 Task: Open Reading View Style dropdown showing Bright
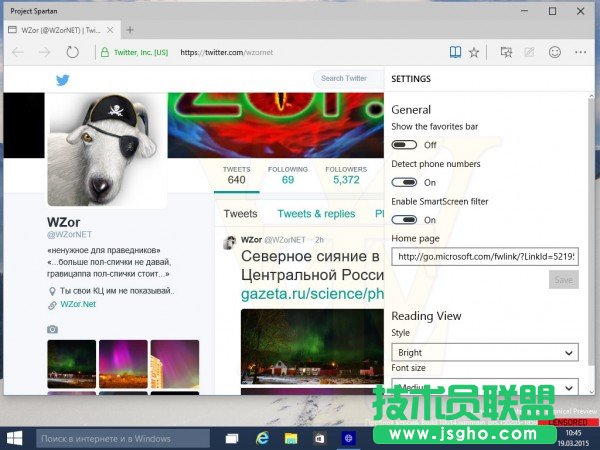coord(485,352)
